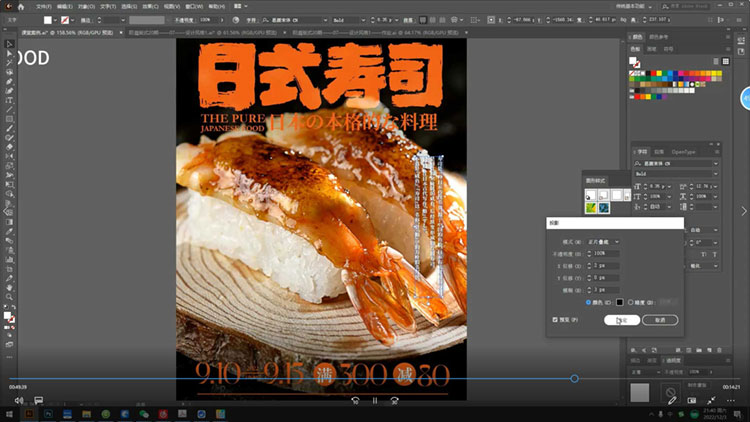Click the black shadow color swatch
750x422 pixels.
click(620, 301)
